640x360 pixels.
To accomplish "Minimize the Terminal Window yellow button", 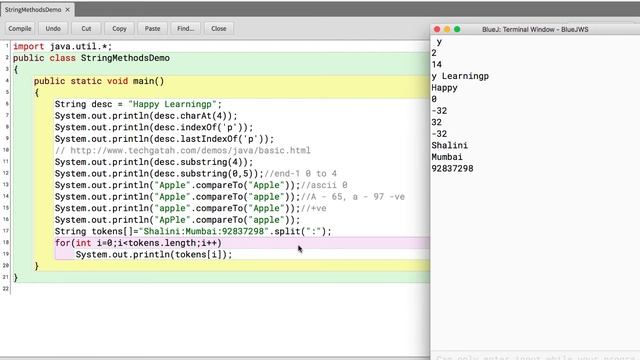I will pos(447,29).
